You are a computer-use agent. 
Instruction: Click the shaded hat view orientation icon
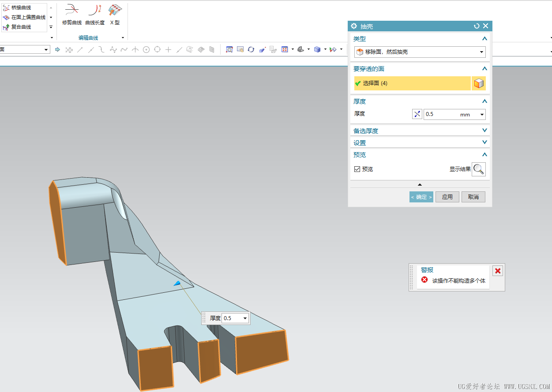300,49
